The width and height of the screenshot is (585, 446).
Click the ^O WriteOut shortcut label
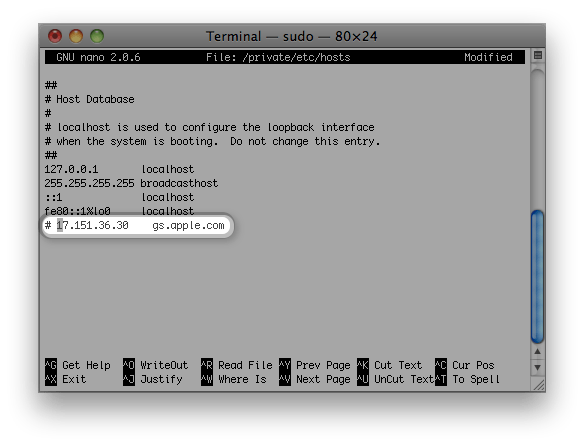156,365
